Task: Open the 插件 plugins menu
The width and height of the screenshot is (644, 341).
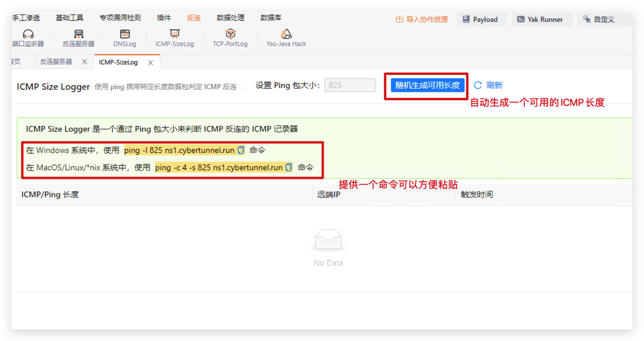Action: tap(164, 18)
